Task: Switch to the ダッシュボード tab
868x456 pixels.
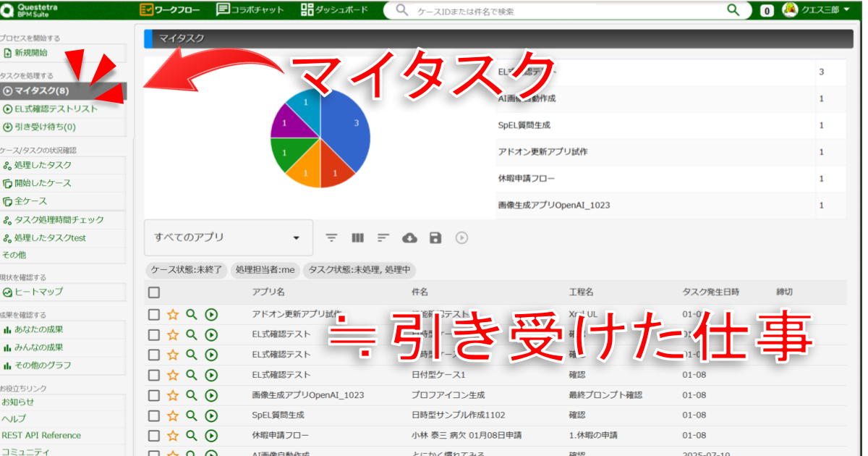Action: coord(334,10)
